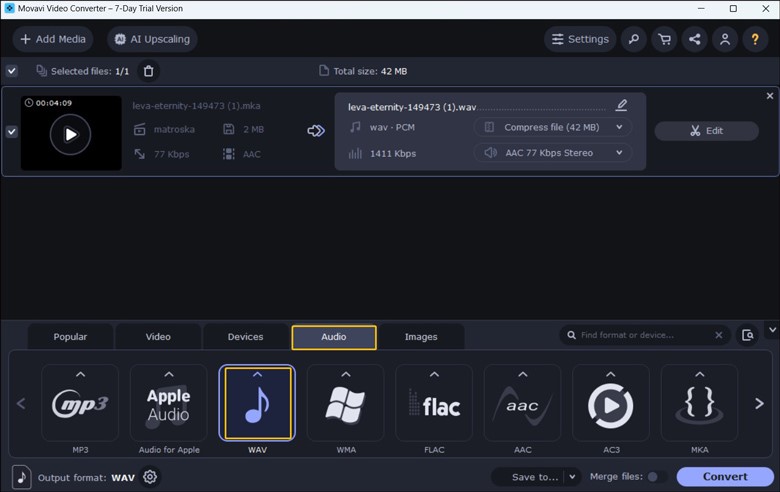
Task: Click the detect device icon
Action: pyautogui.click(x=748, y=335)
